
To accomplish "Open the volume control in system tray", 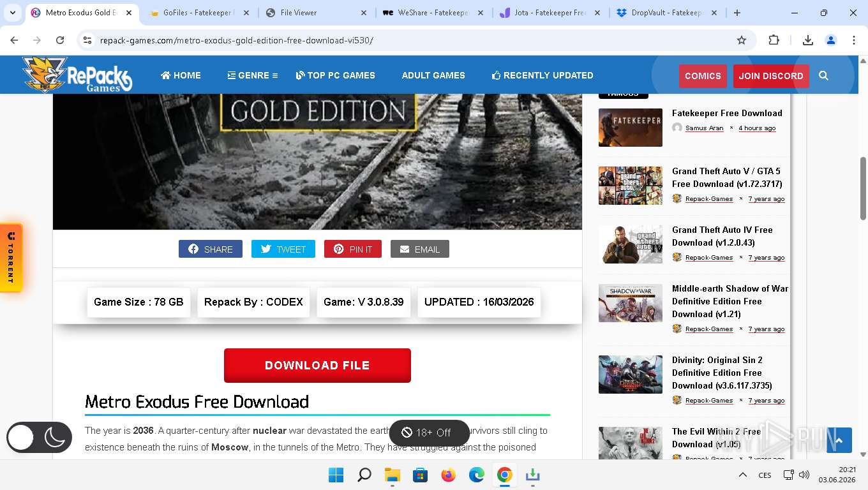I will pyautogui.click(x=804, y=475).
